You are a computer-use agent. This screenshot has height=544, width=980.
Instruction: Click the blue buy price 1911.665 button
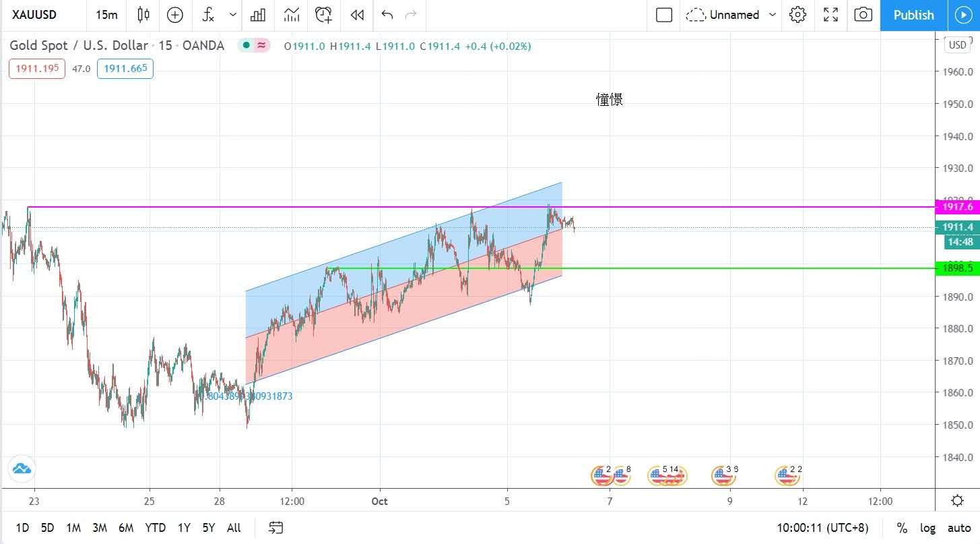[x=125, y=69]
